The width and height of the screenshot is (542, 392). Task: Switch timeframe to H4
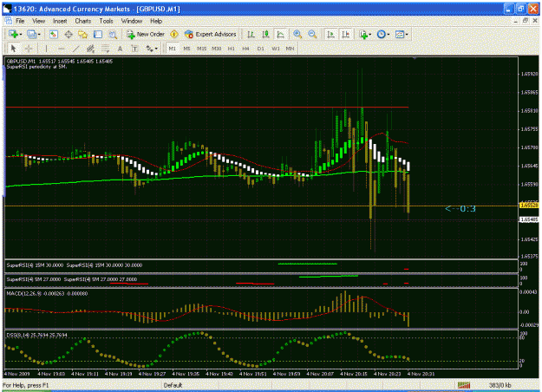pyautogui.click(x=245, y=49)
